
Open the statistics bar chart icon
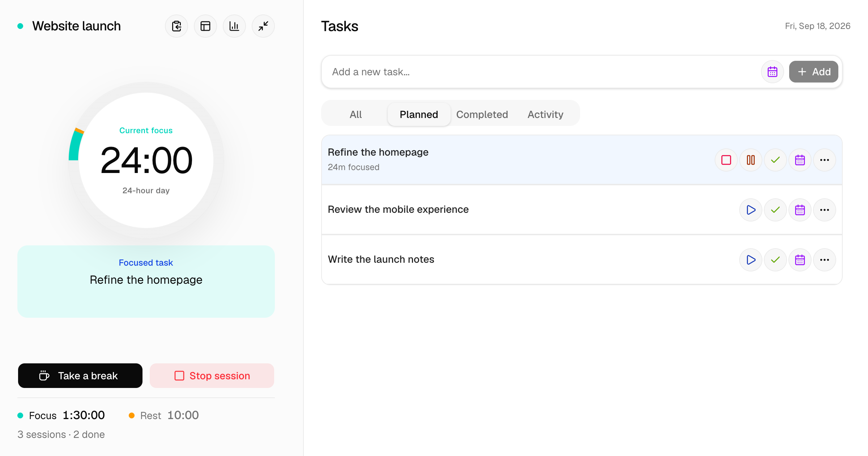tap(234, 26)
